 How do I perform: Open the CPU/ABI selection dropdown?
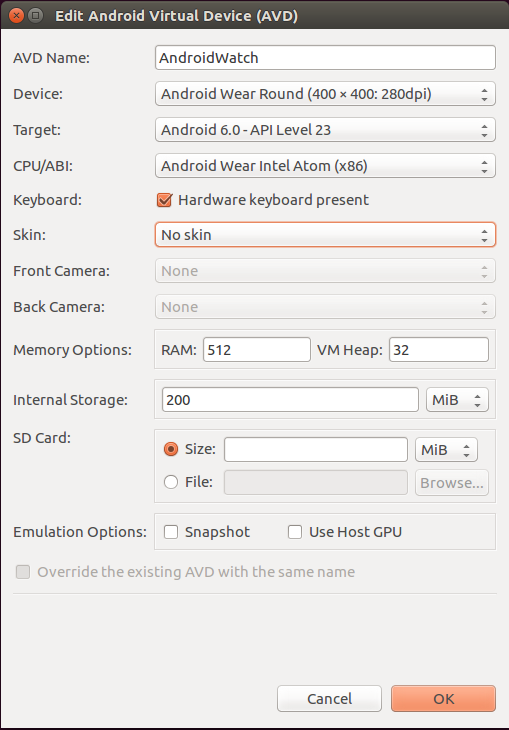click(325, 166)
